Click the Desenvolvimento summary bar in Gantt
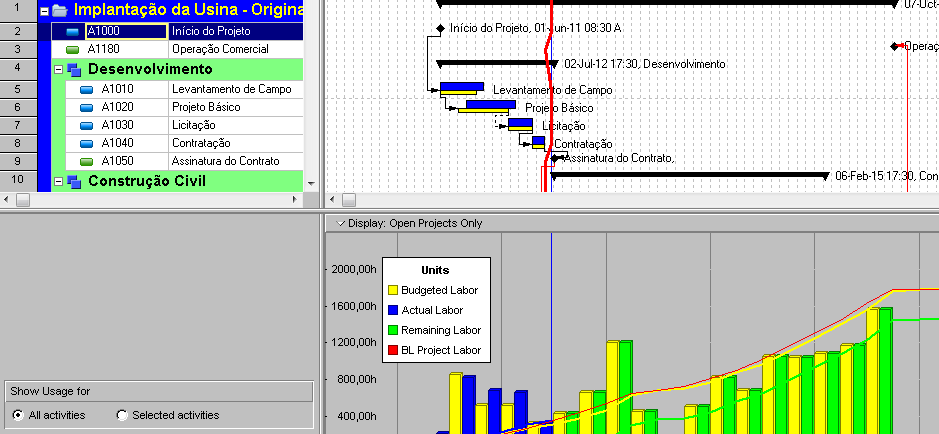939x434 pixels. tap(497, 63)
